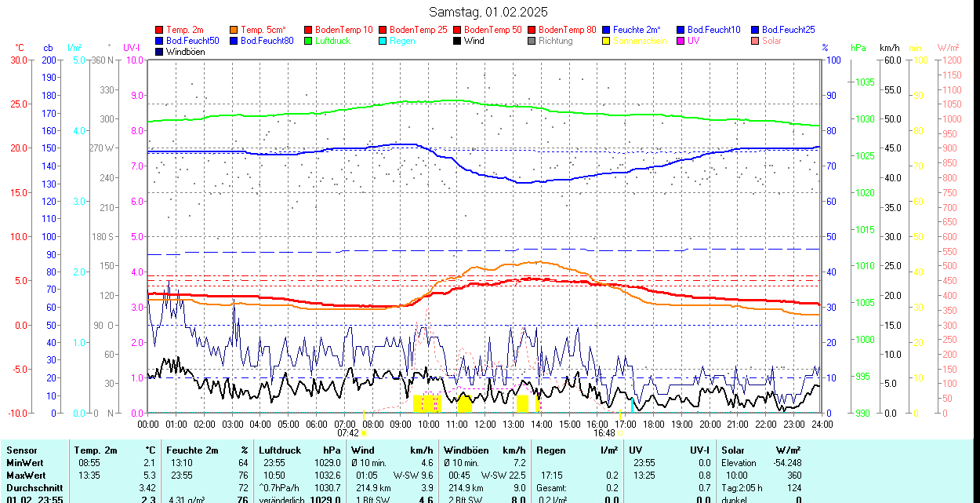Click the MaxWert row label

click(x=27, y=476)
